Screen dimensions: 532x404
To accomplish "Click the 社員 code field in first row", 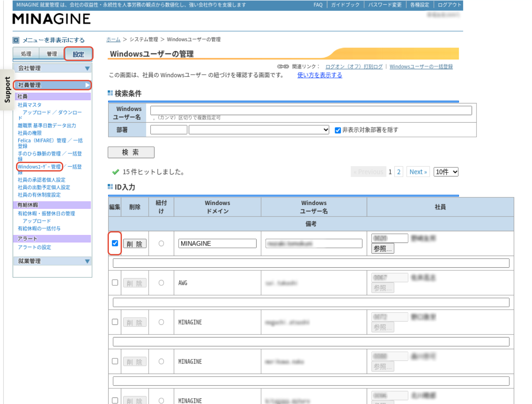I will tap(390, 238).
